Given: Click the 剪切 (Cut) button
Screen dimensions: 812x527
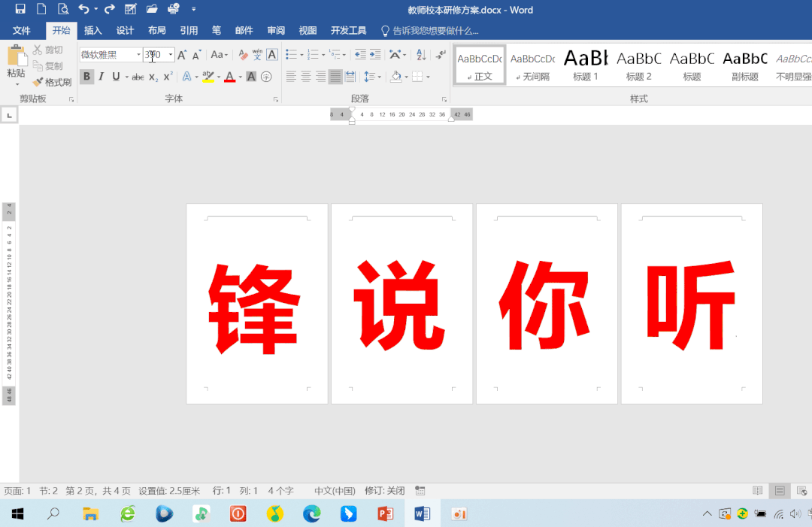Looking at the screenshot, I should pyautogui.click(x=48, y=50).
